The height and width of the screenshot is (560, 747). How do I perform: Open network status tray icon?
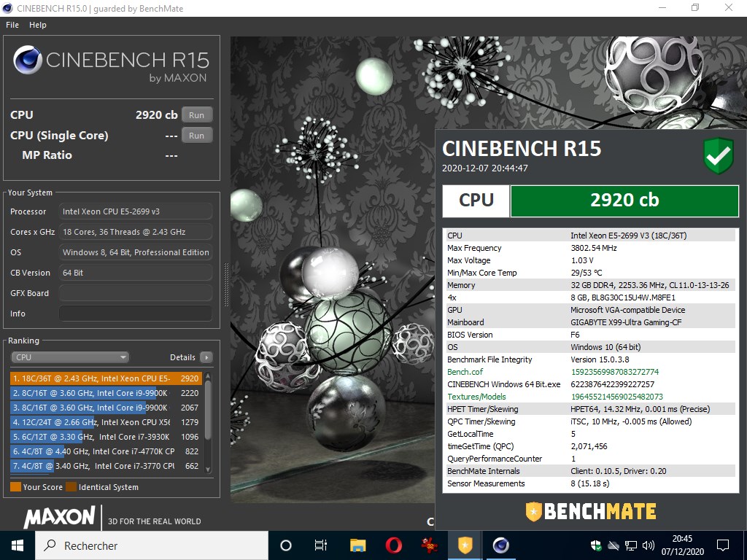tap(631, 545)
